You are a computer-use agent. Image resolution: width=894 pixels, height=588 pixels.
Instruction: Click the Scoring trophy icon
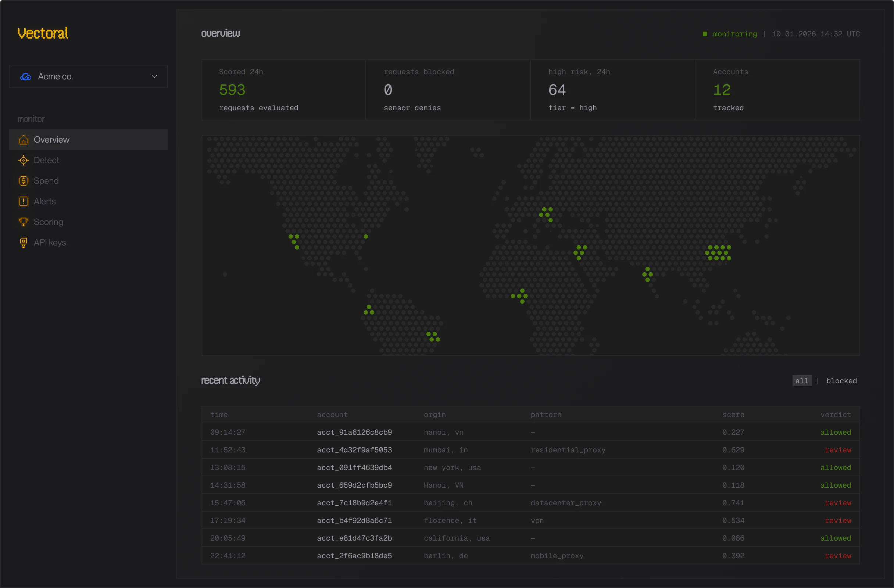pos(23,222)
